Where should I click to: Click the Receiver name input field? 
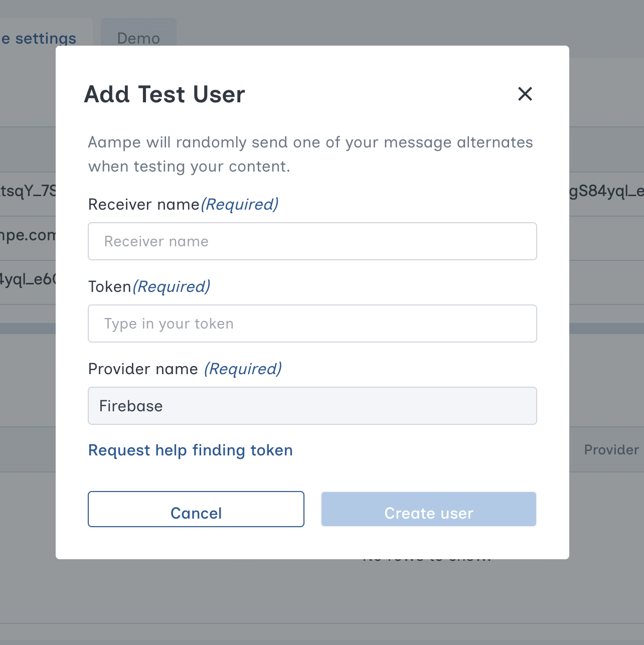(312, 241)
